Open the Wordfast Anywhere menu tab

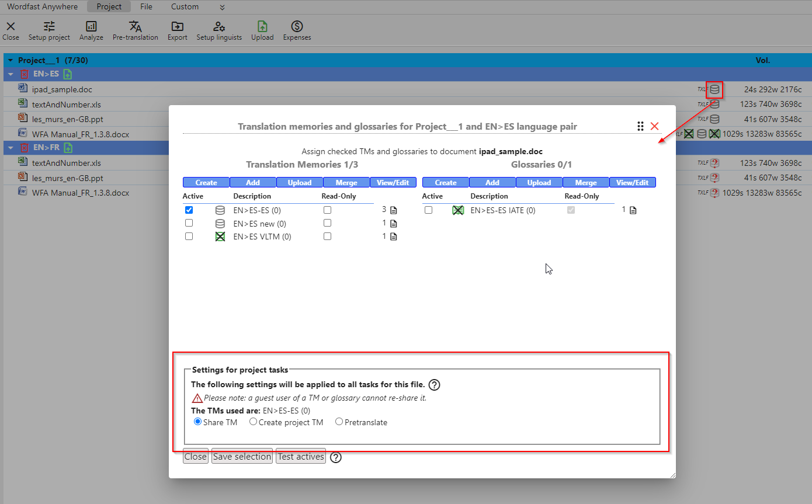42,7
